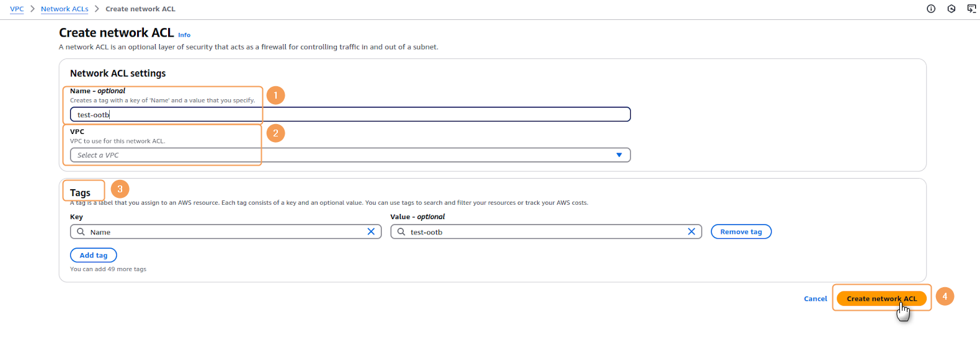
Task: Open the info panel icon in top bar
Action: click(x=931, y=9)
